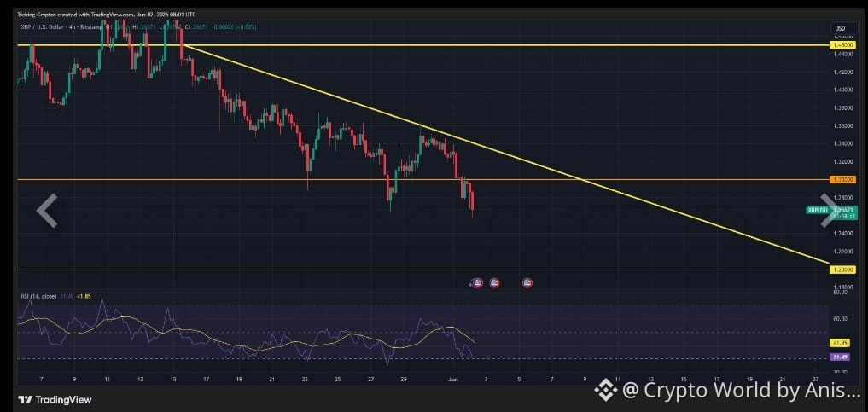Click the 1.36000 price axis label
The image size is (868, 412).
point(844,125)
